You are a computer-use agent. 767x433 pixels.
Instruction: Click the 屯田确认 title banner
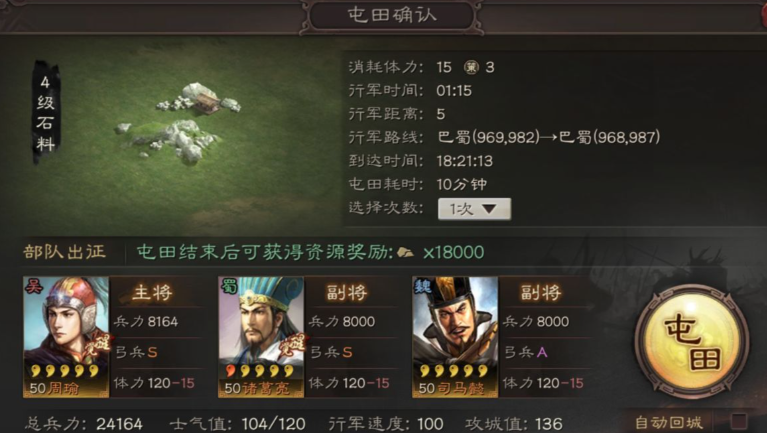pyautogui.click(x=392, y=16)
